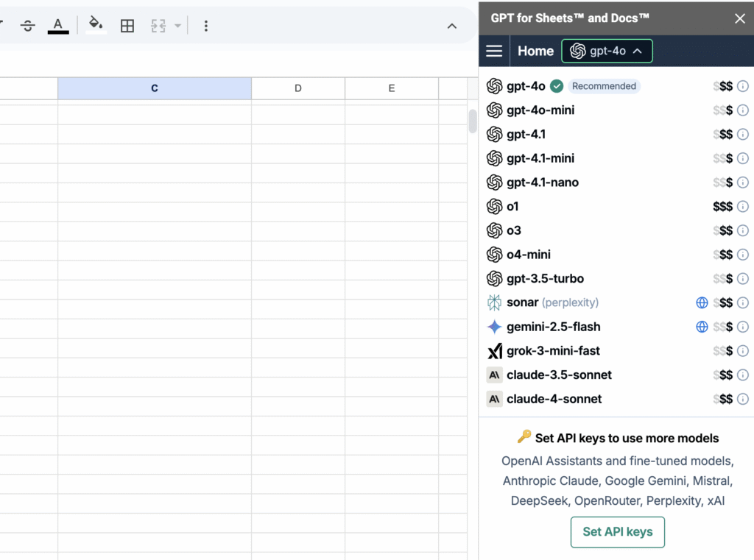Viewport: 754px width, 560px height.
Task: Select the o3 model
Action: [617, 230]
